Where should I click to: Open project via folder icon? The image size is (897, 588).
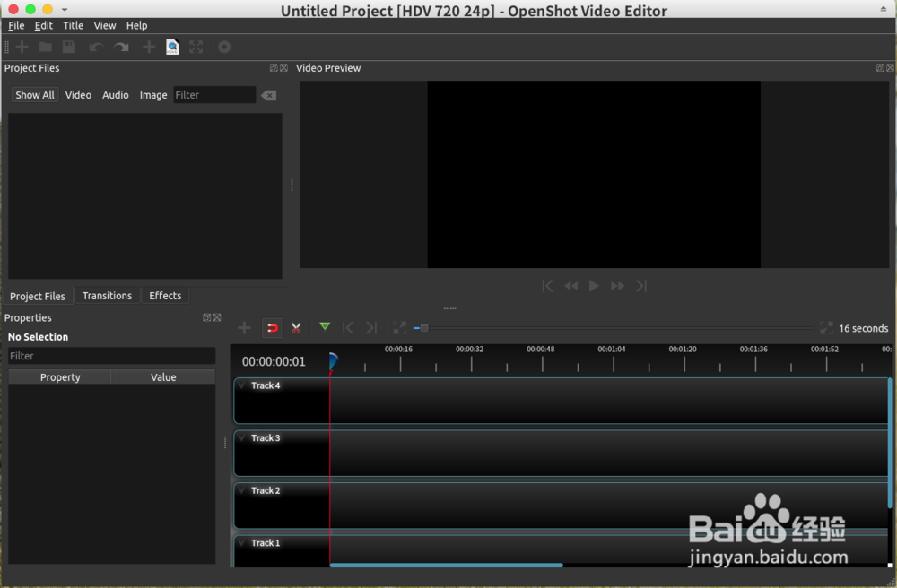[x=45, y=47]
